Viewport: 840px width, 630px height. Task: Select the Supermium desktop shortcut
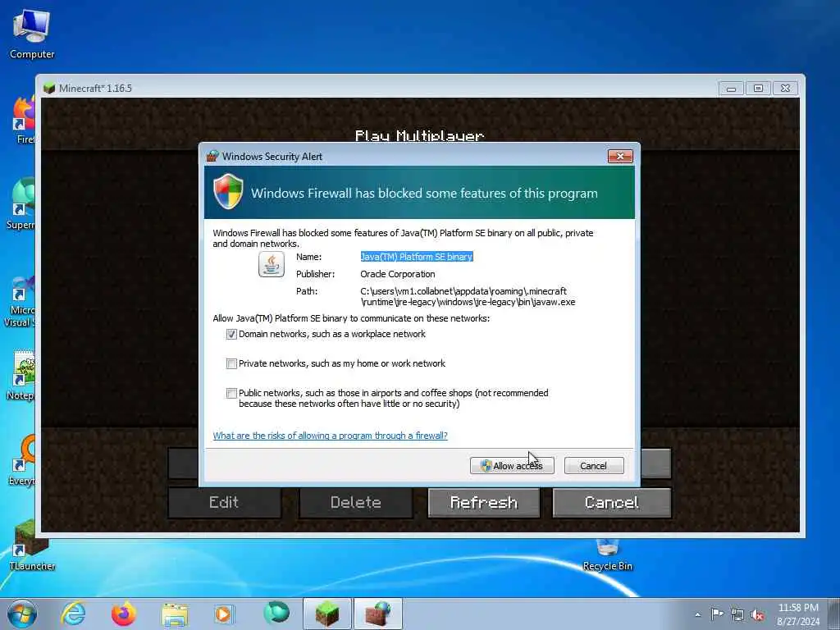[x=21, y=204]
